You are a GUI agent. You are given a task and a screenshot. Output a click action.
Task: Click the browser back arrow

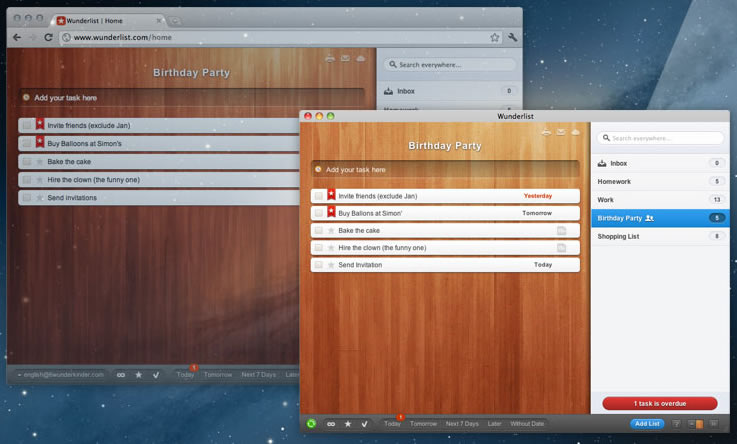17,37
